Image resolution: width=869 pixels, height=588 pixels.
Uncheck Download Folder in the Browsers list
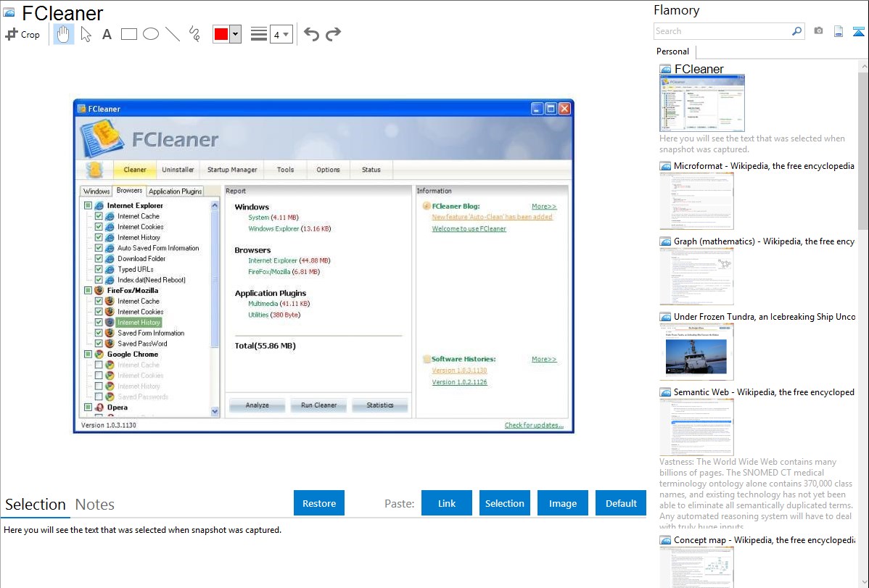point(99,259)
